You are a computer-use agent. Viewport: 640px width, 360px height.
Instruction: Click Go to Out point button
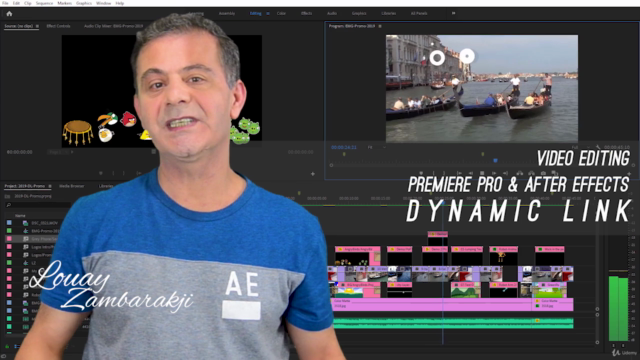[505, 173]
